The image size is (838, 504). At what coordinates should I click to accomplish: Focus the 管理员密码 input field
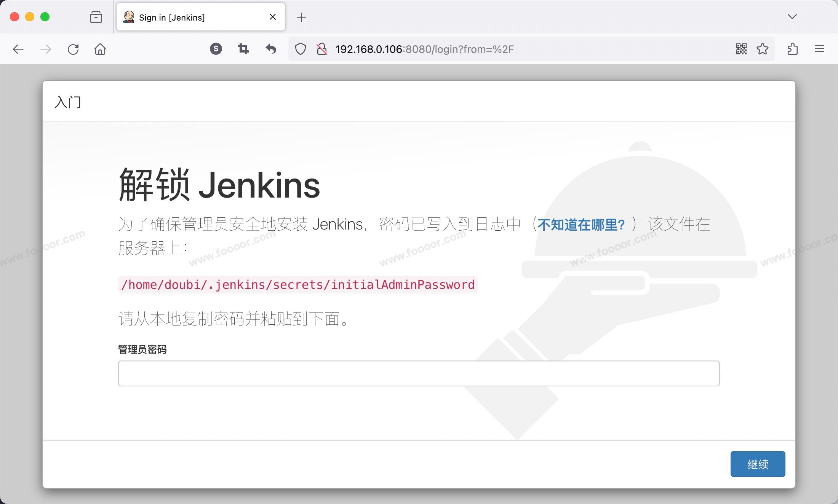419,373
